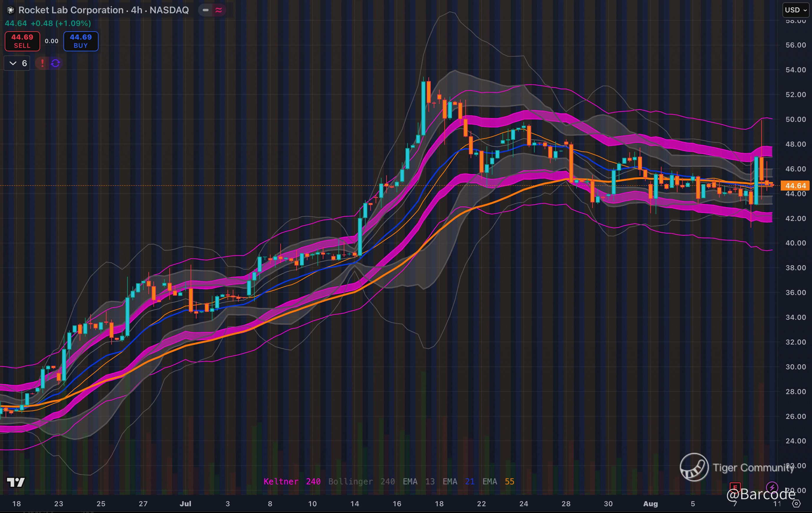Click the purple refresh cycle icon
The image size is (812, 513).
click(56, 63)
